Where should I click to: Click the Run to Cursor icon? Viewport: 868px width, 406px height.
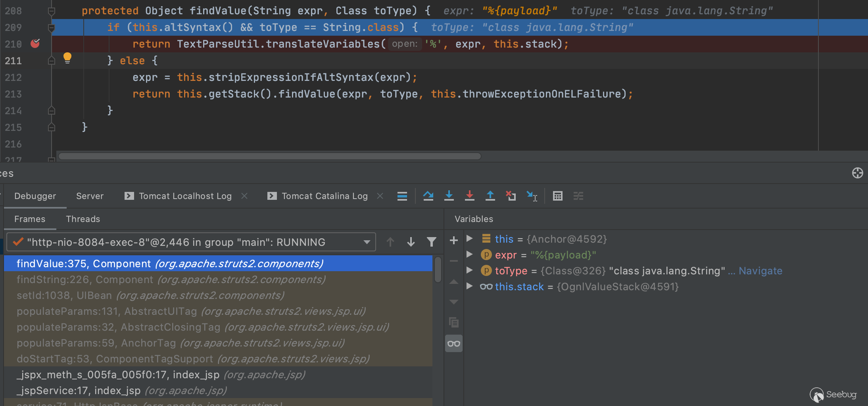point(532,196)
